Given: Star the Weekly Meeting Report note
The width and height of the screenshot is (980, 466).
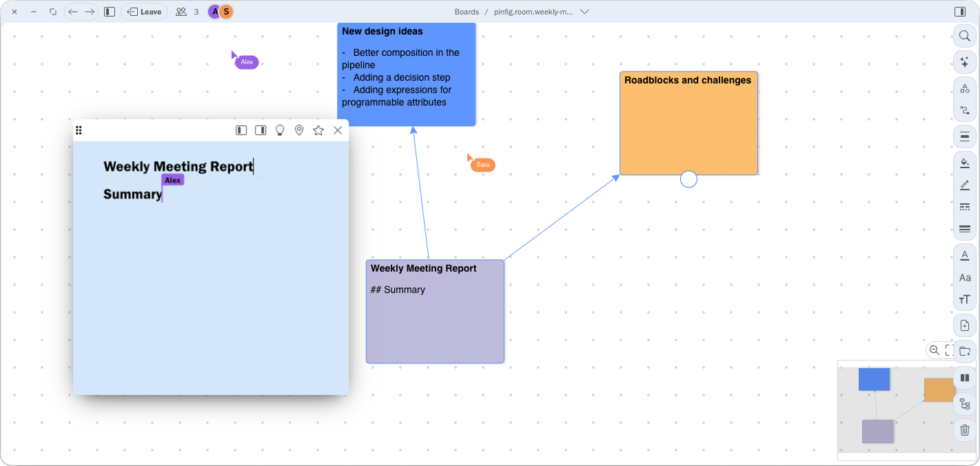Looking at the screenshot, I should click(318, 130).
